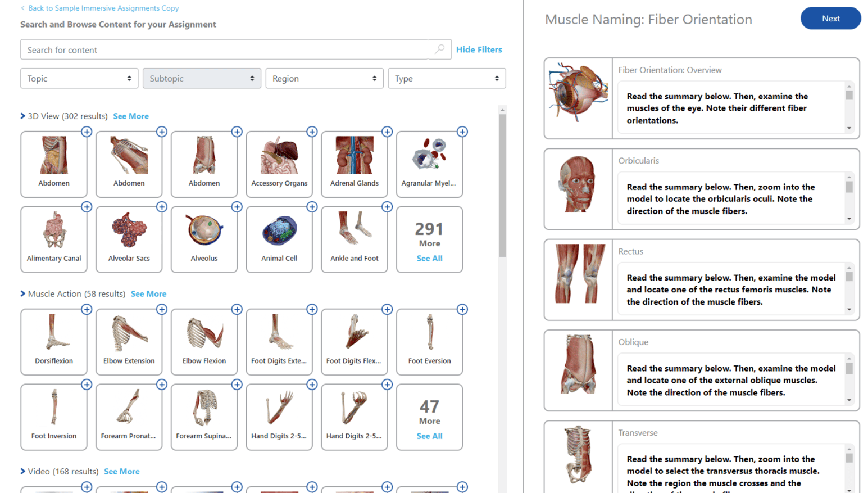Collapse the Muscle Action section
The image size is (868, 493).
22,293
